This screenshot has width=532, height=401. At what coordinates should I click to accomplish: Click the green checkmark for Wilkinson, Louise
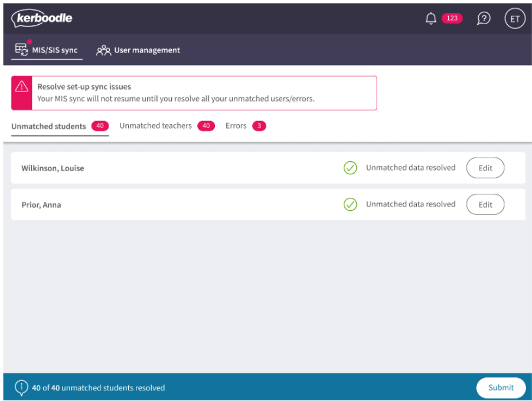pos(350,168)
